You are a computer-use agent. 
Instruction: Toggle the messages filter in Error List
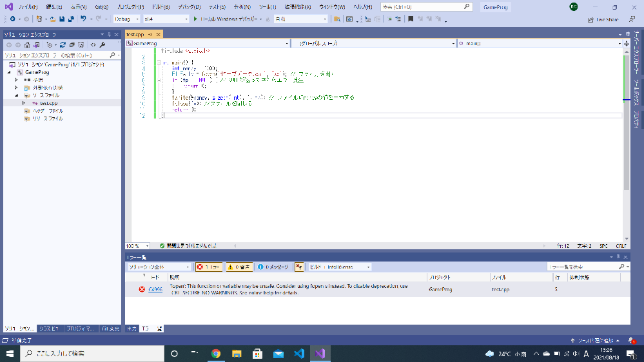pyautogui.click(x=273, y=267)
